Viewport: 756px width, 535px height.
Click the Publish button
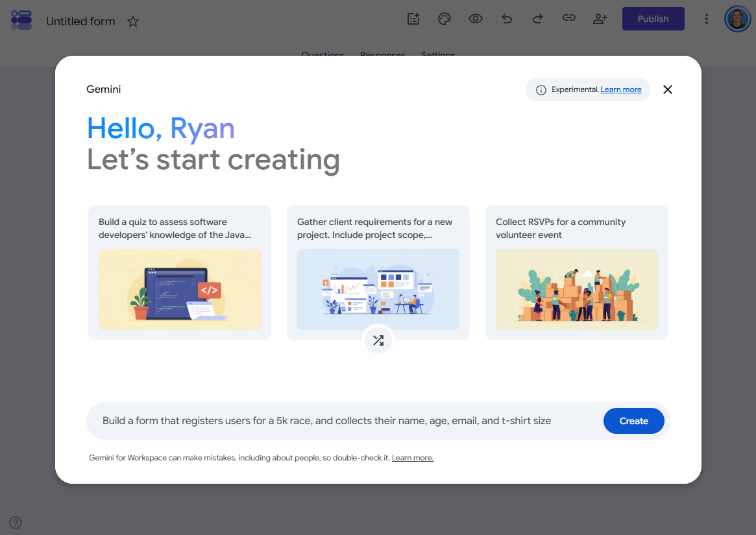point(653,19)
